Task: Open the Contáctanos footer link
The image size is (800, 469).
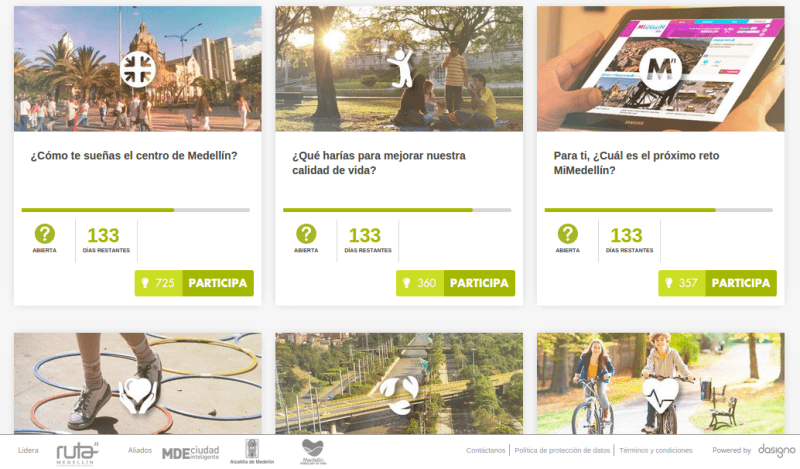Action: [x=485, y=450]
